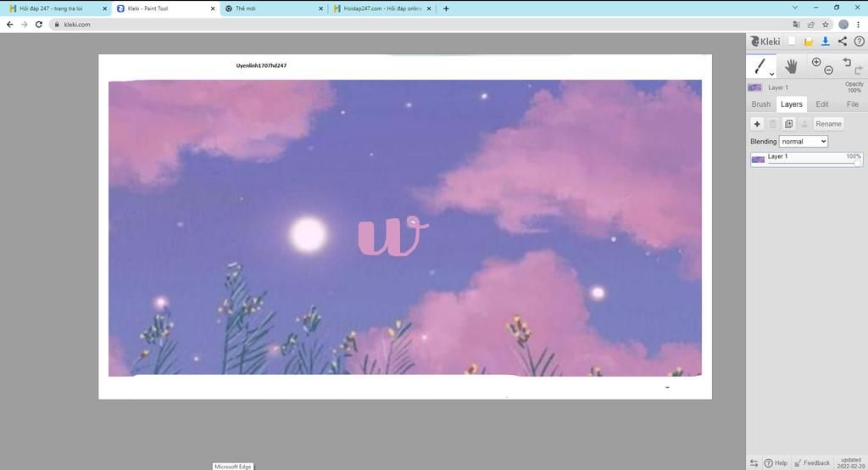Screen dimensions: 868x470
Task: Click the Uyenlinh1707hd247 text on canvas
Action: point(261,65)
